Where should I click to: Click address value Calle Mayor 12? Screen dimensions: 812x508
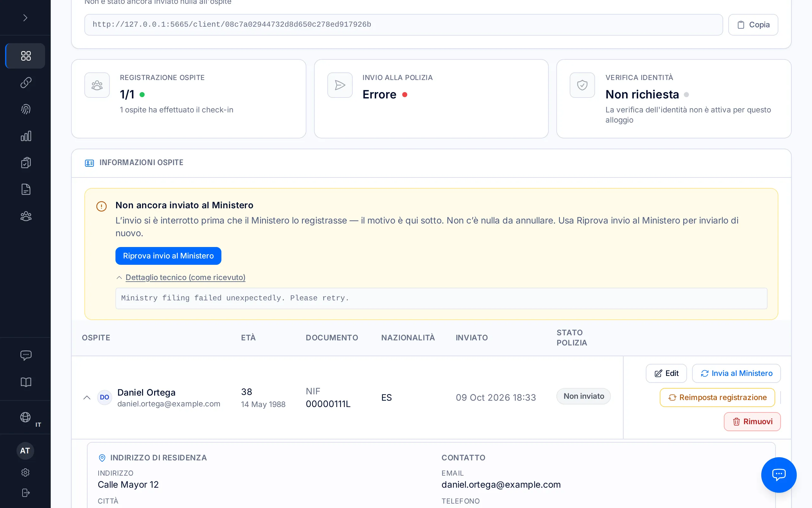point(128,485)
